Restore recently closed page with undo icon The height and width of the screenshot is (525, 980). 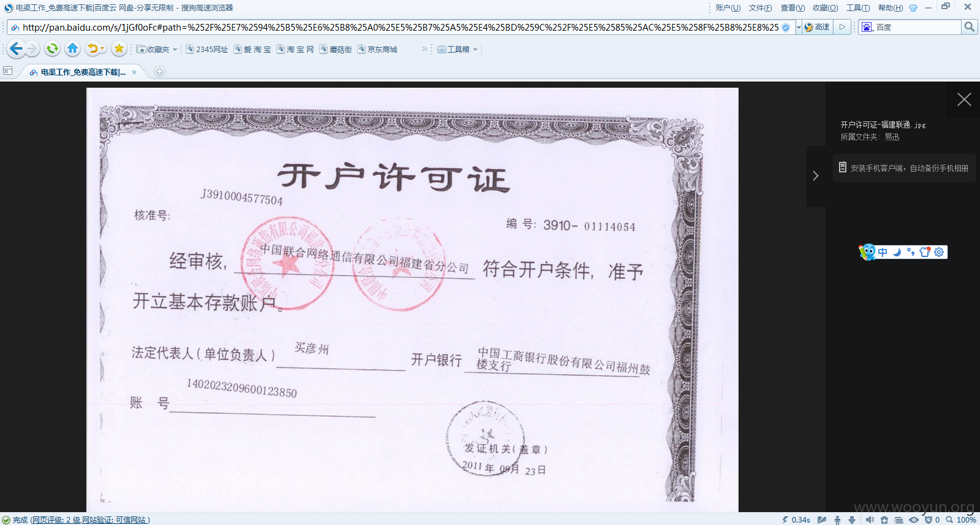click(x=93, y=48)
